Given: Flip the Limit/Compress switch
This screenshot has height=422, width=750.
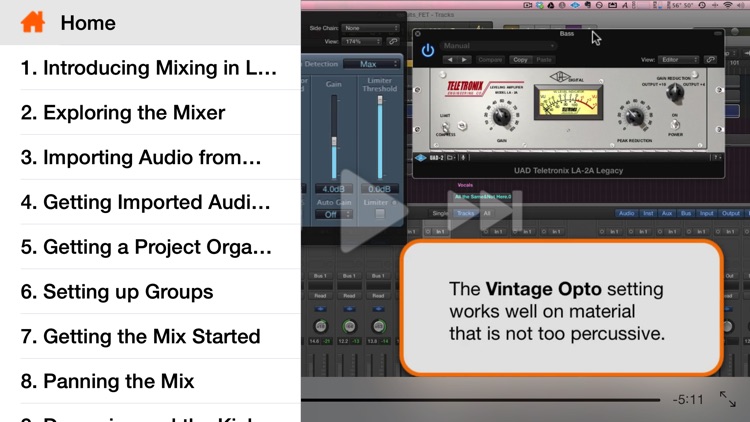Looking at the screenshot, I should point(445,127).
